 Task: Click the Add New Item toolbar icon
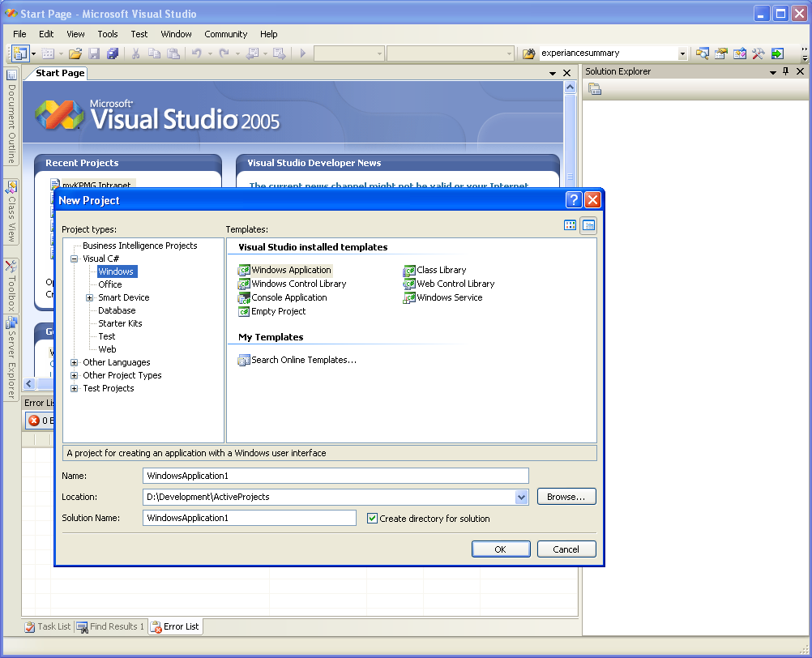(x=48, y=53)
